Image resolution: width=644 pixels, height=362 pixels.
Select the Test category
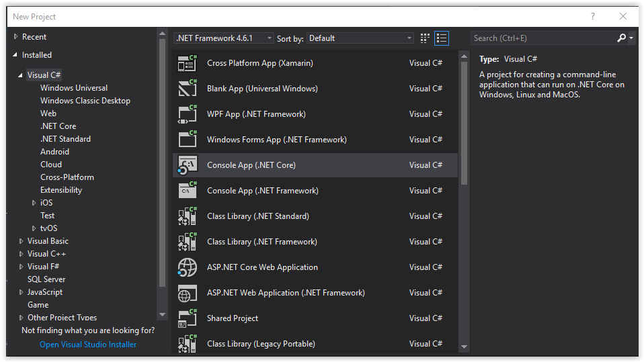(47, 216)
